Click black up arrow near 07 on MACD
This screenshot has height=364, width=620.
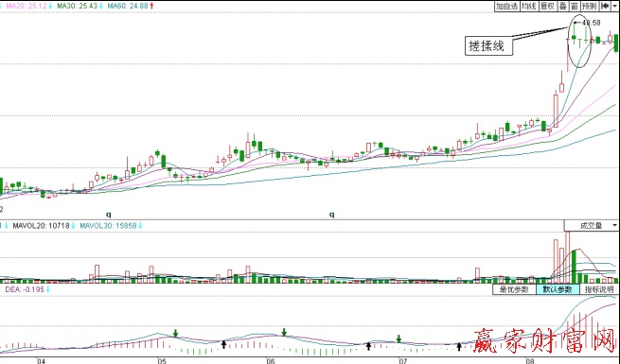pyautogui.click(x=368, y=346)
